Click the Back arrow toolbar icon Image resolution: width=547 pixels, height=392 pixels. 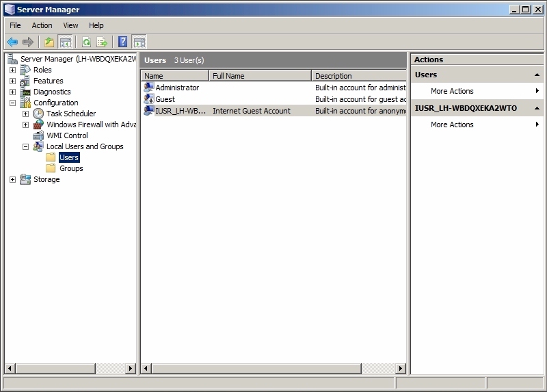coord(12,42)
